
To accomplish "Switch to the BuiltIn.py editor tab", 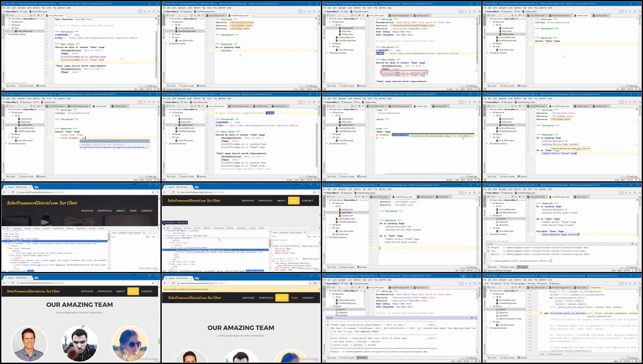I will pos(597,287).
